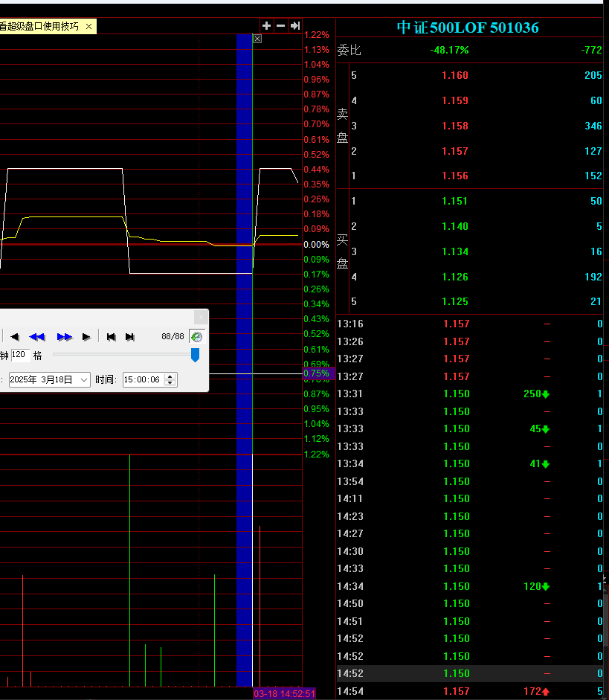Click the interval field showing 120
Viewport: 609px width, 700px height.
[20, 356]
